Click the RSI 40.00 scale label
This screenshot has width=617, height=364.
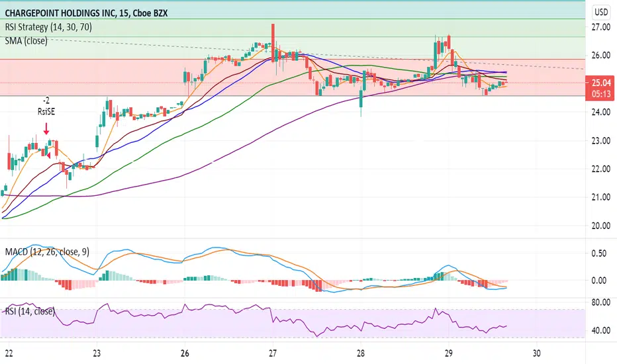[601, 330]
